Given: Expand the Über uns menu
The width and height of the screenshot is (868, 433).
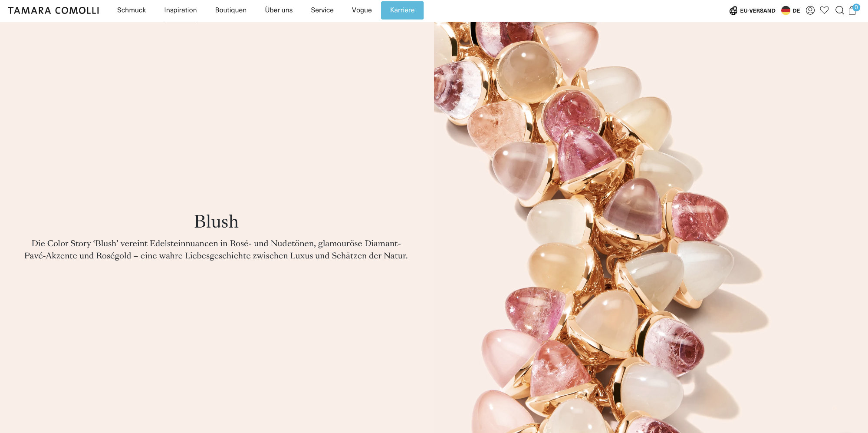Looking at the screenshot, I should tap(279, 10).
